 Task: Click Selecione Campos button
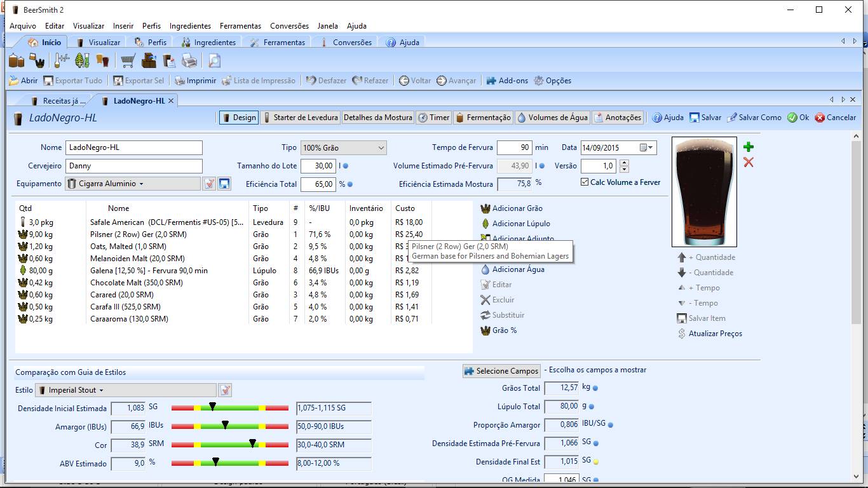tap(501, 371)
